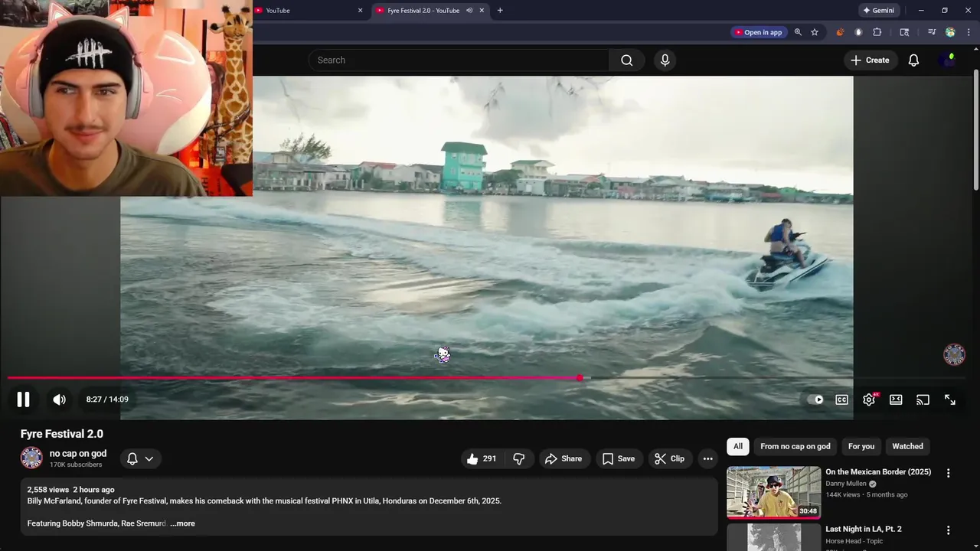Viewport: 980px width, 551px height.
Task: Click the Fyre Festival 2.0 video title
Action: 62,434
